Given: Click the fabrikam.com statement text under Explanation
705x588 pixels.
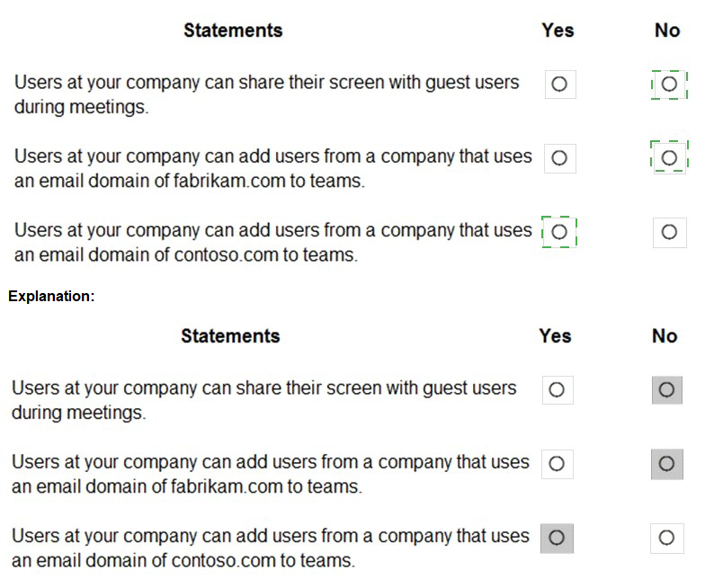Looking at the screenshot, I should [x=270, y=475].
